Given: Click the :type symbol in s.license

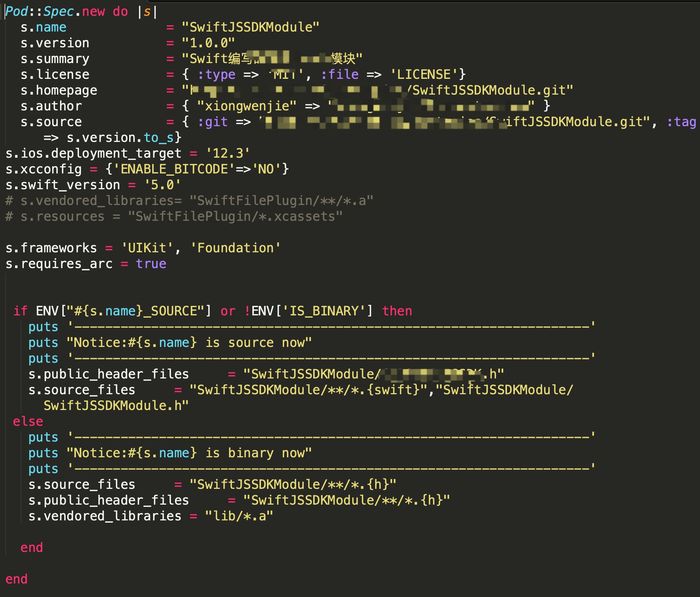Looking at the screenshot, I should pos(216,75).
